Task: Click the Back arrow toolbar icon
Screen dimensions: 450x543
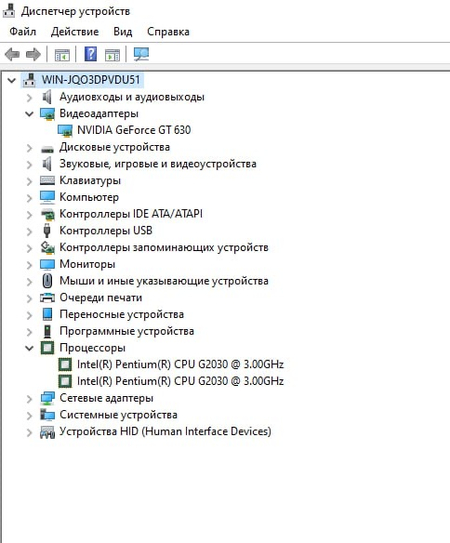Action: tap(12, 54)
